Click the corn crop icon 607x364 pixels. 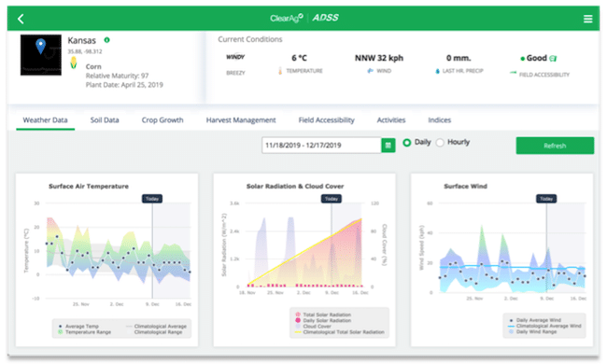tap(74, 63)
